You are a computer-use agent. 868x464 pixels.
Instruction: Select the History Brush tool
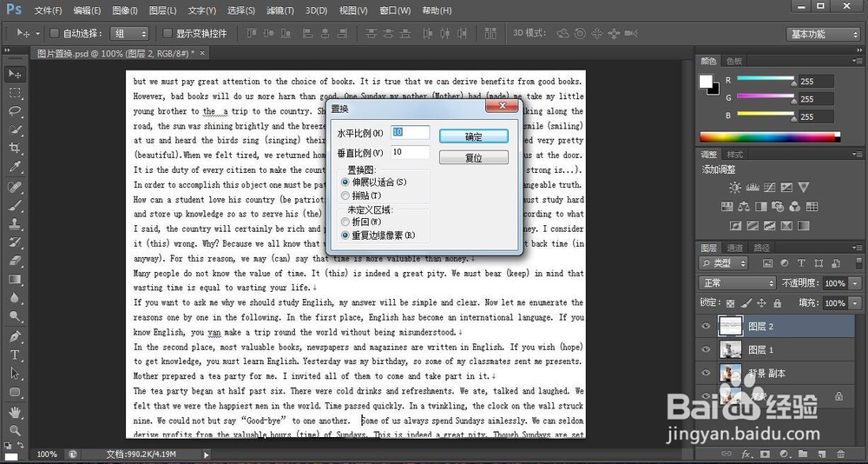[x=15, y=242]
